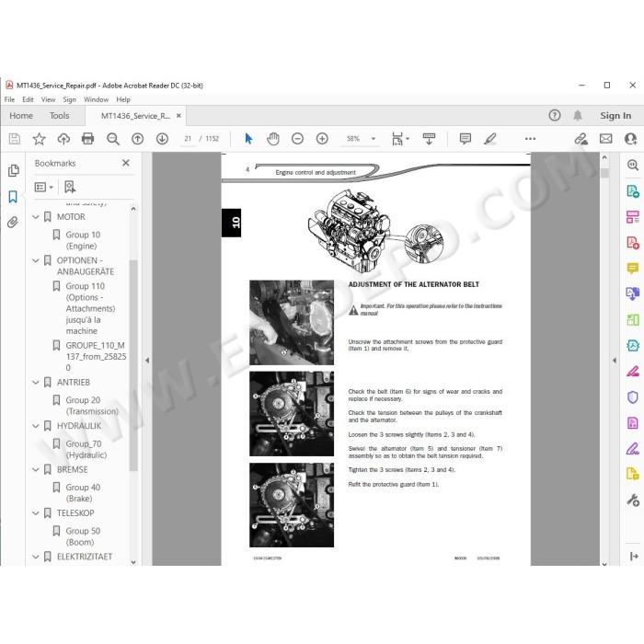Viewport: 644px width, 644px height.
Task: Expand the right tools pane arrow
Action: tap(615, 361)
